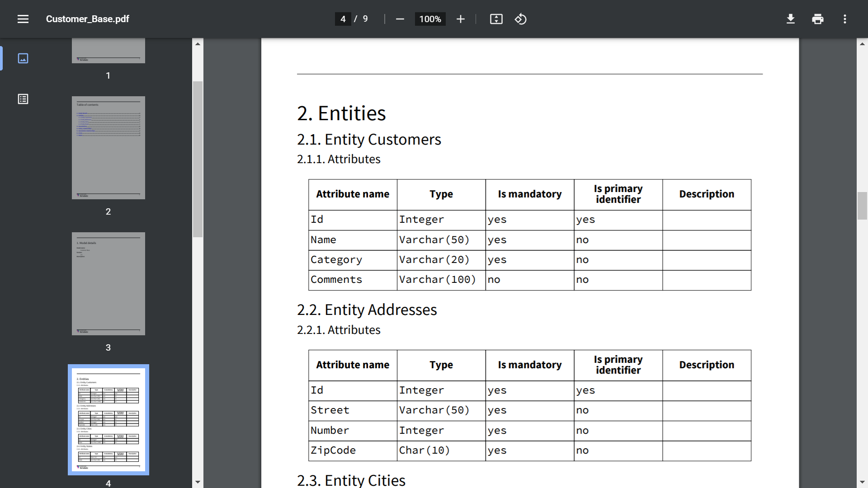Show page thumbnails view in sidebar
868x488 pixels.
click(x=23, y=58)
